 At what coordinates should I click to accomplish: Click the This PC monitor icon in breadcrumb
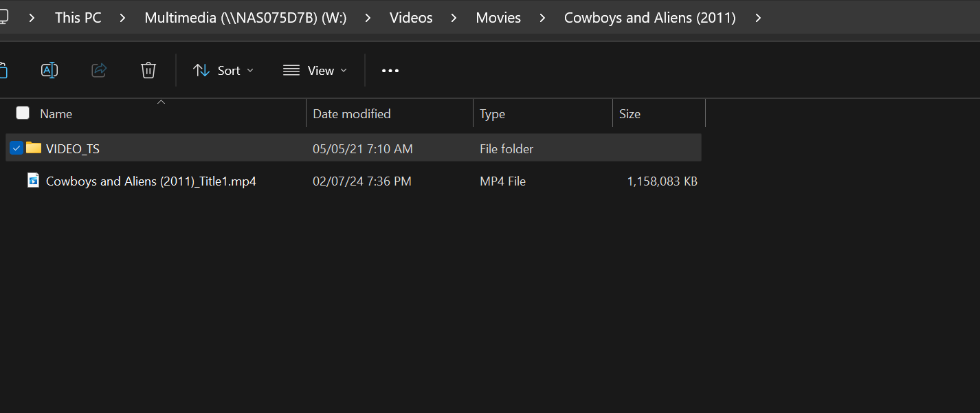[5, 16]
